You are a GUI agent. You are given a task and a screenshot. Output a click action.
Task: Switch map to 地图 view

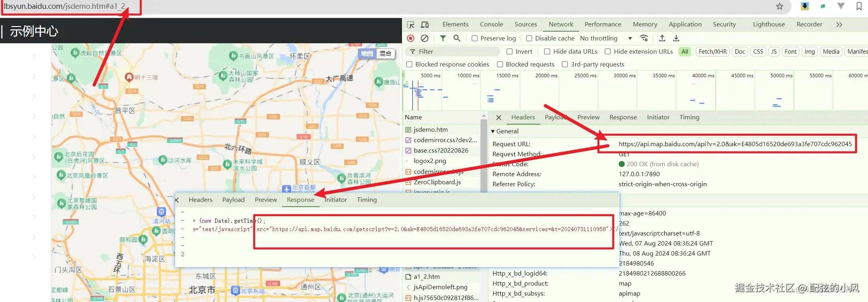tap(367, 53)
